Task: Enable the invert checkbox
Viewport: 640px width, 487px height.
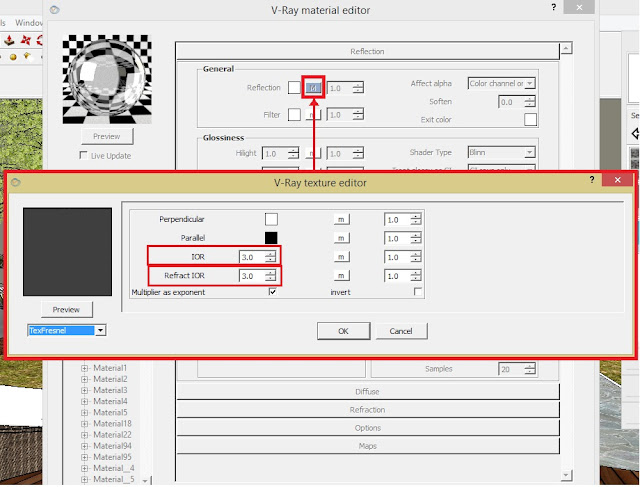Action: (418, 292)
